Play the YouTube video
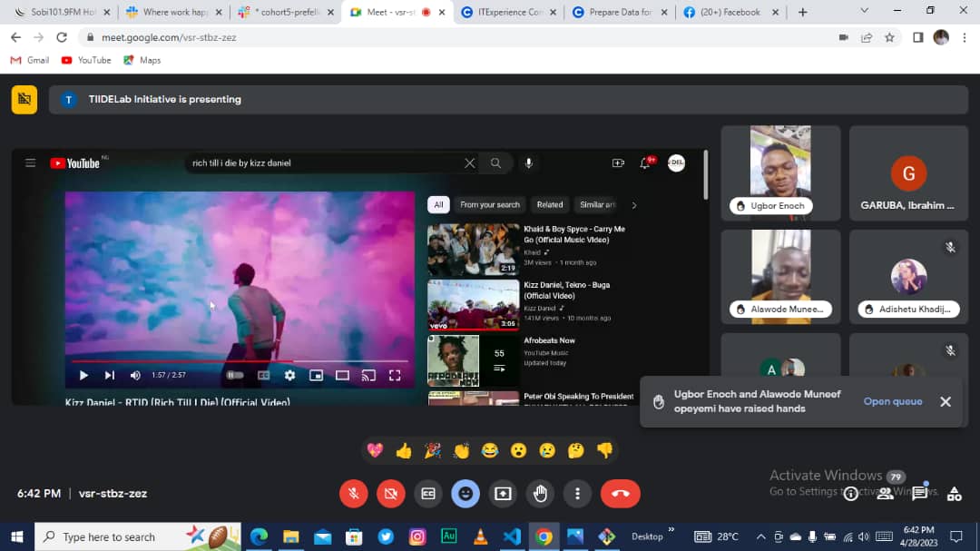This screenshot has width=980, height=551. [x=83, y=375]
